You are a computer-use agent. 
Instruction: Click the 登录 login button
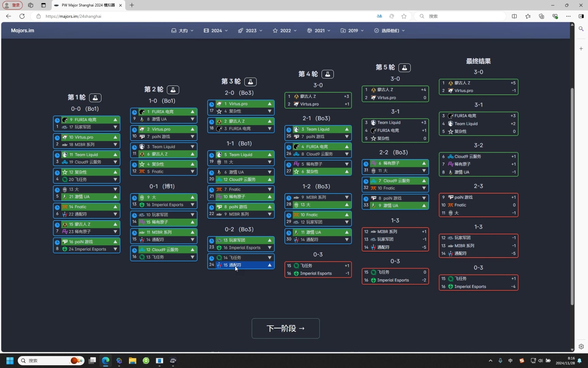point(13,5)
